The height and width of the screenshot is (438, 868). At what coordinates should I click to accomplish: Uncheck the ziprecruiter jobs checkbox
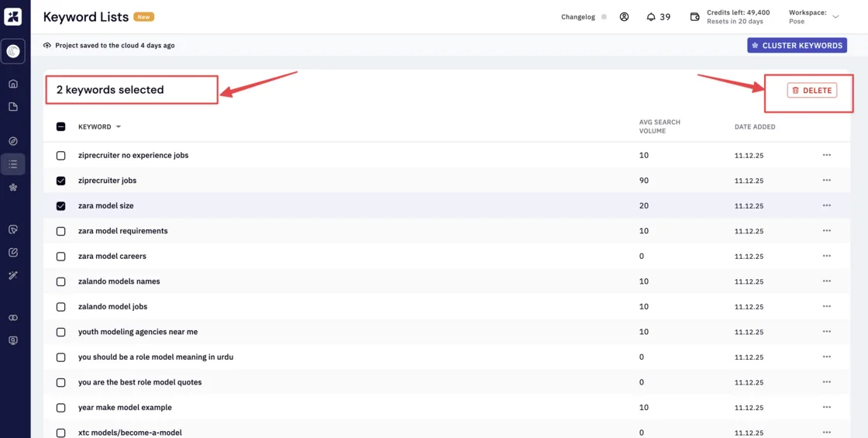[61, 181]
